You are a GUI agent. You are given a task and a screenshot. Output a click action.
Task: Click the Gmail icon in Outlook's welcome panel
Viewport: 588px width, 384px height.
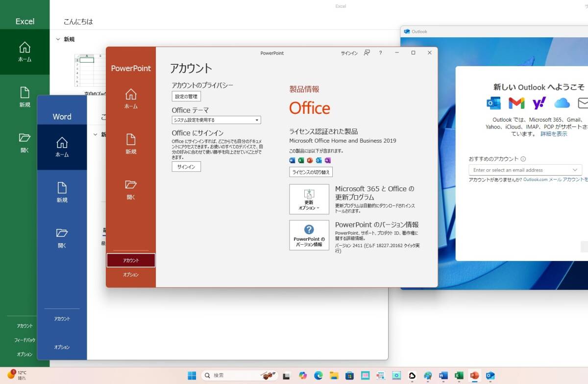click(x=516, y=103)
